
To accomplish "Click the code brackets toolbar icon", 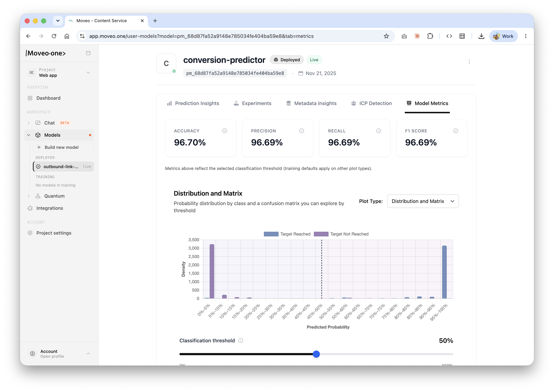I will pos(449,36).
